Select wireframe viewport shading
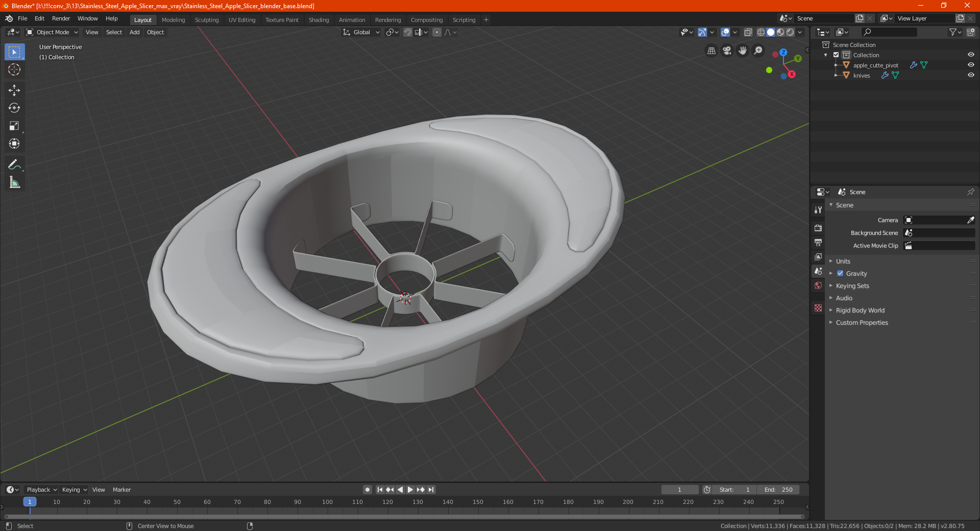980x531 pixels. point(761,32)
